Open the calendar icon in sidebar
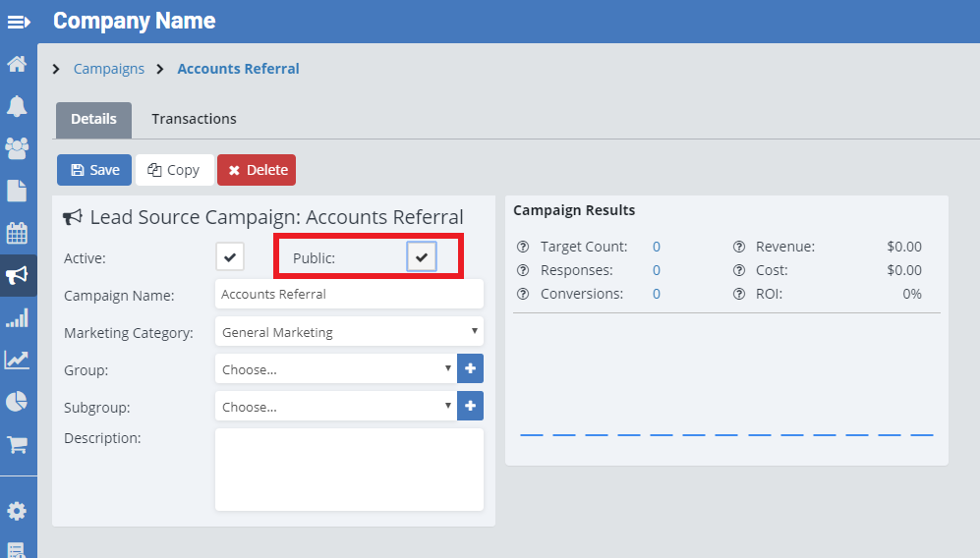 pyautogui.click(x=17, y=233)
